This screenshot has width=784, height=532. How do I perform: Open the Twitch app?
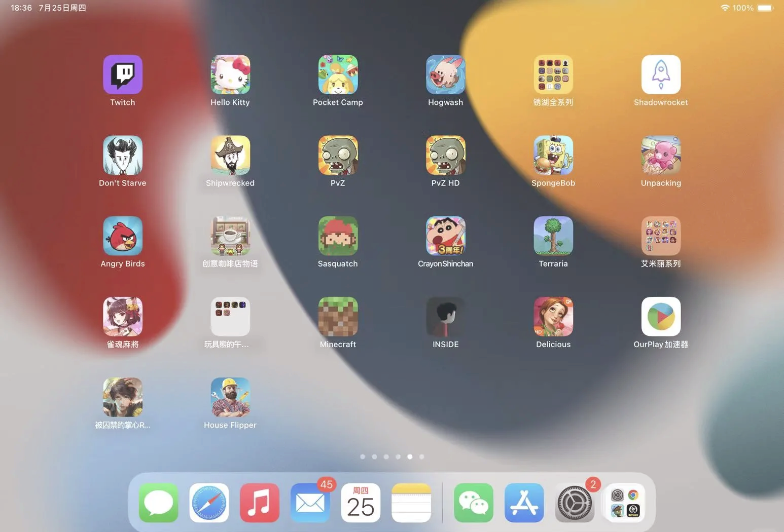click(123, 74)
